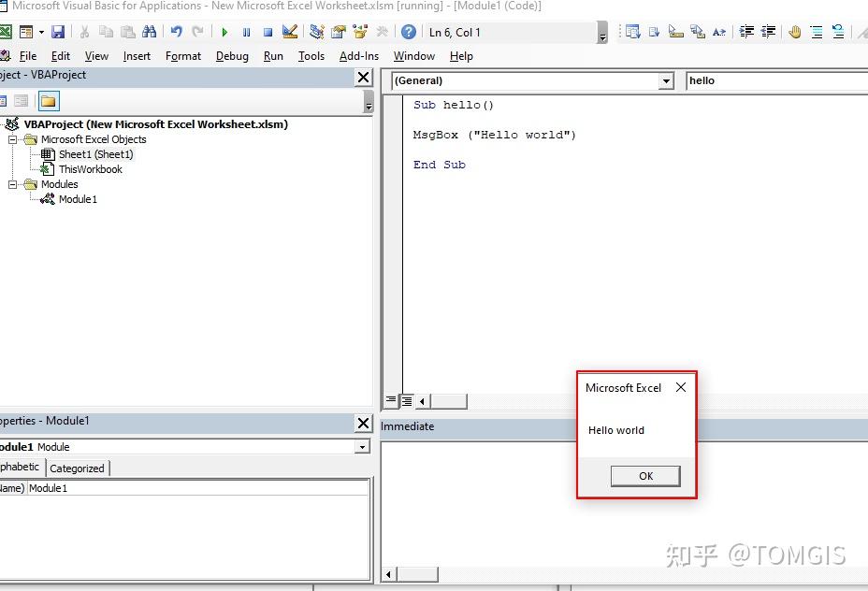
Task: Toggle a breakpoint using the hand icon
Action: point(796,31)
